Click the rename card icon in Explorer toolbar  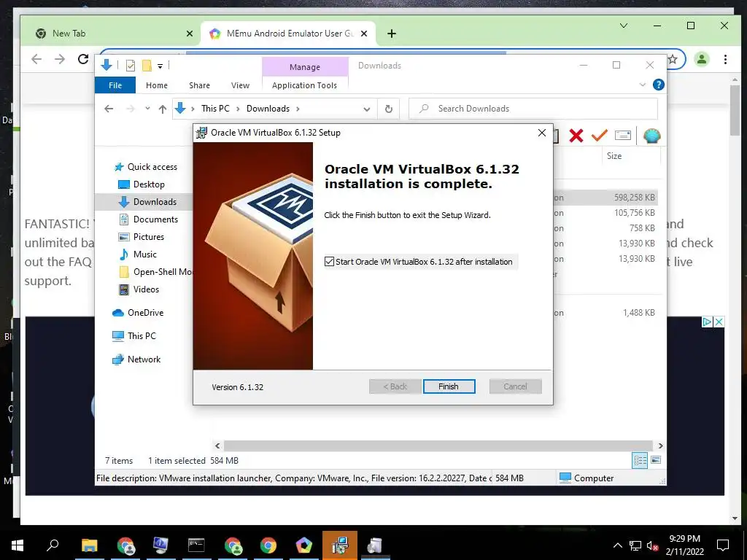tap(623, 136)
